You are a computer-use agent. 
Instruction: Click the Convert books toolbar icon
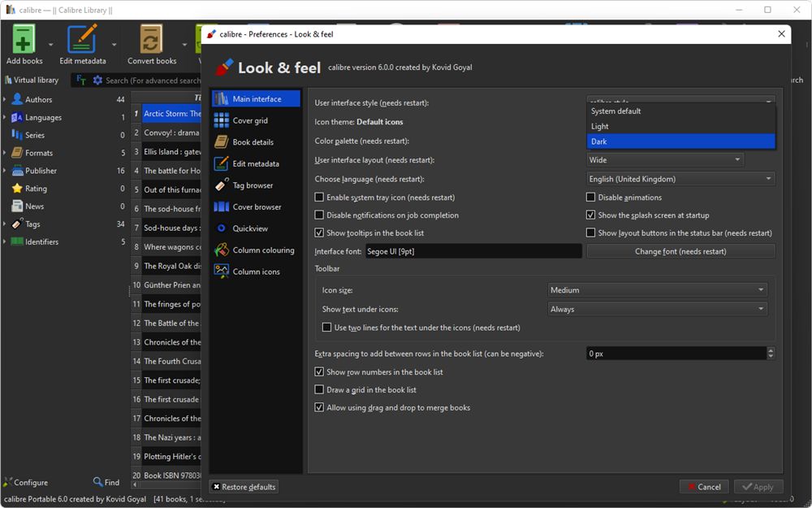click(x=151, y=41)
